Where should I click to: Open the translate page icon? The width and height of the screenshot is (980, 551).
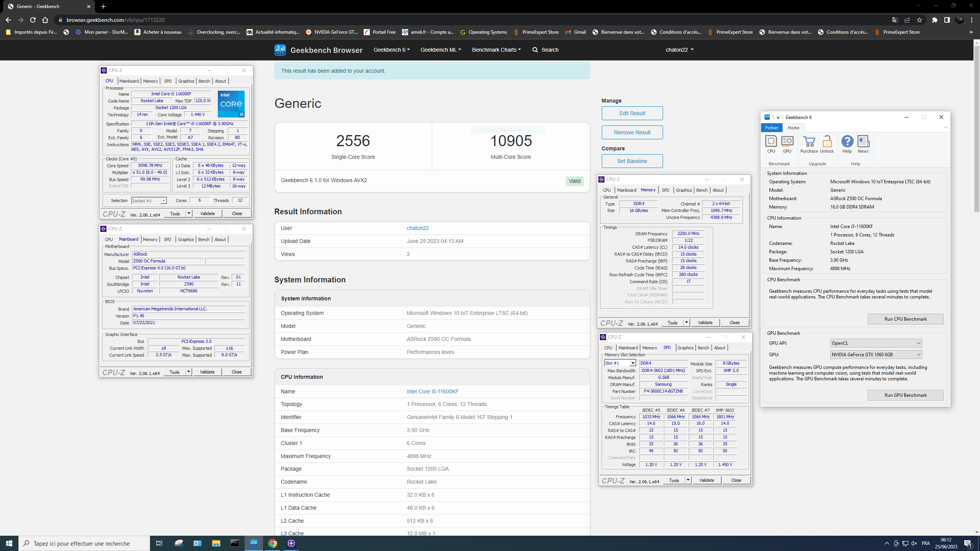[895, 20]
